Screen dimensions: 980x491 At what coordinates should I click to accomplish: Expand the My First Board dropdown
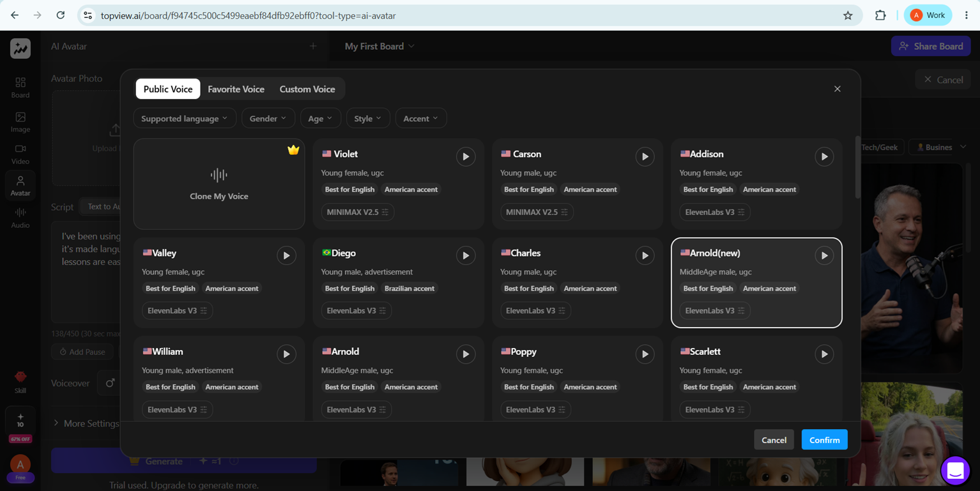(x=379, y=46)
